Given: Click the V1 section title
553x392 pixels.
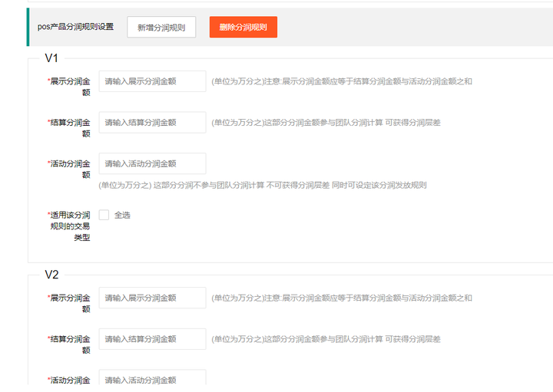Looking at the screenshot, I should (x=51, y=58).
